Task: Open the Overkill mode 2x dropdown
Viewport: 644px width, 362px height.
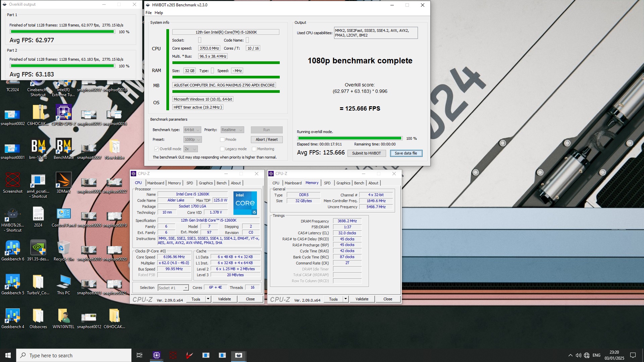Action: click(x=191, y=149)
